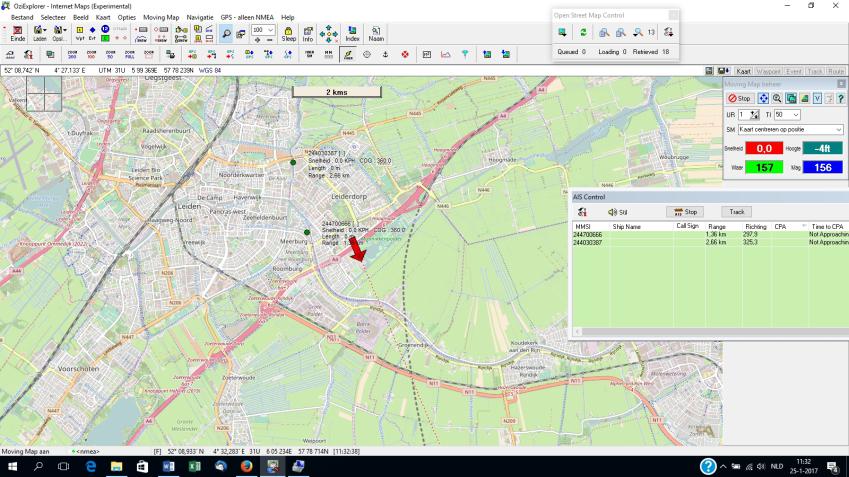Click the profile graph toolbar icon
This screenshot has height=477, width=849.
446,54
